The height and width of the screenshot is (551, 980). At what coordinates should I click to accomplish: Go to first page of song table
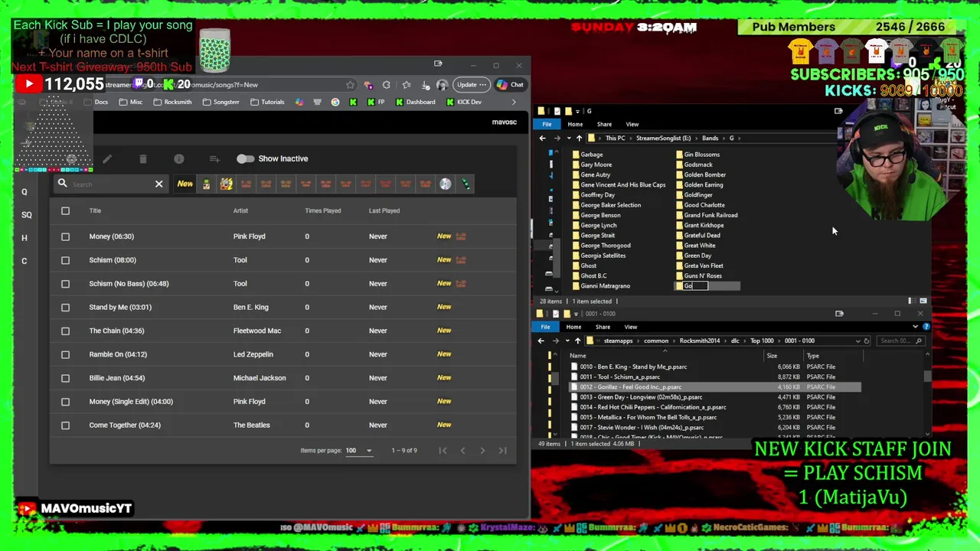coord(443,450)
